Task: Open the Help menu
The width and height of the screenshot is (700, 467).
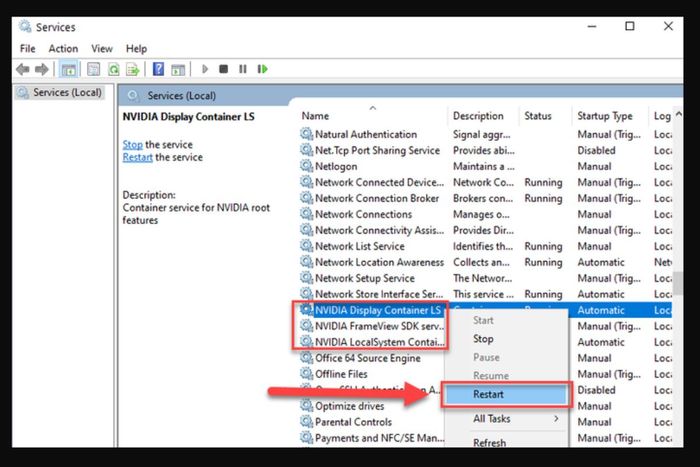Action: pos(136,48)
